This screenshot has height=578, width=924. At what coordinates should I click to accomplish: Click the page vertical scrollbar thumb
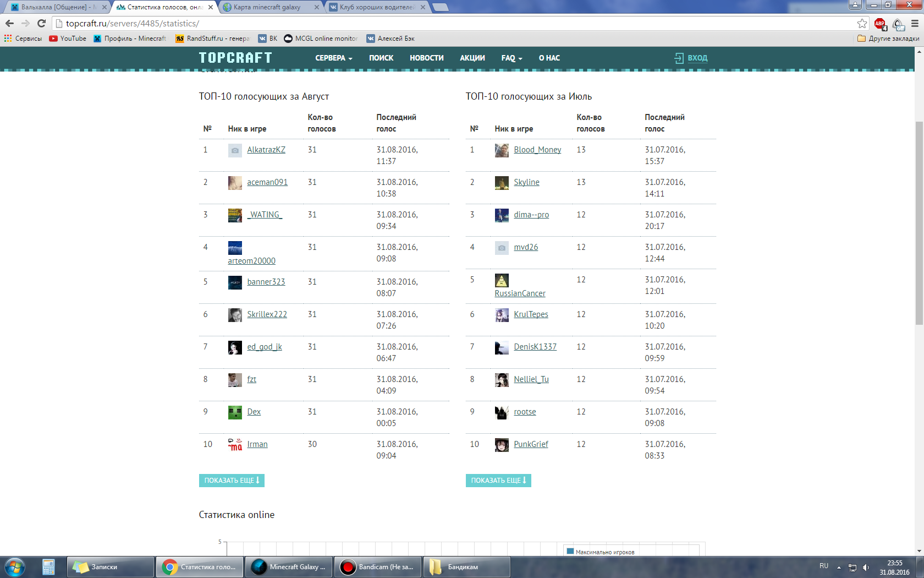tap(919, 223)
